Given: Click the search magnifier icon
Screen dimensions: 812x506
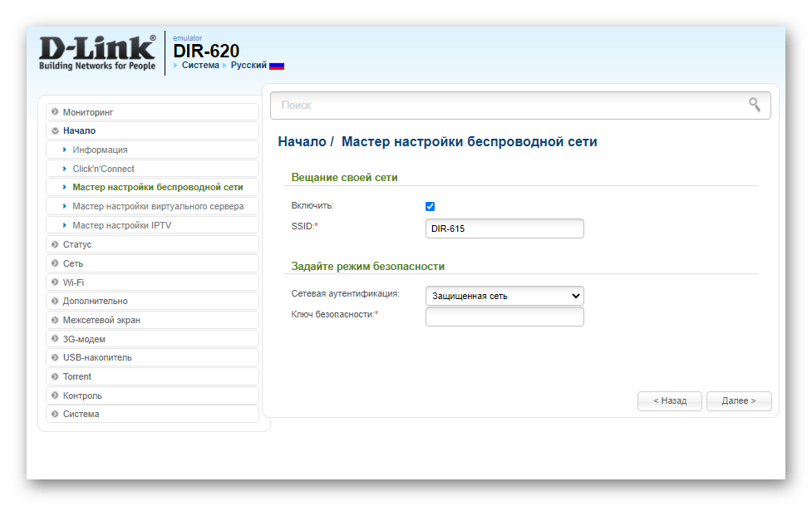Looking at the screenshot, I should coord(754,105).
